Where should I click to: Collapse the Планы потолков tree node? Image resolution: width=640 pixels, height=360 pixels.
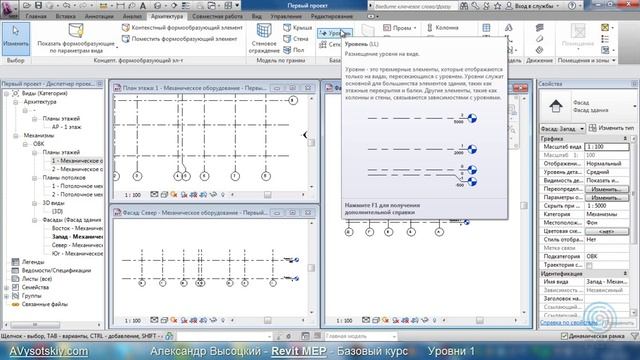point(35,178)
